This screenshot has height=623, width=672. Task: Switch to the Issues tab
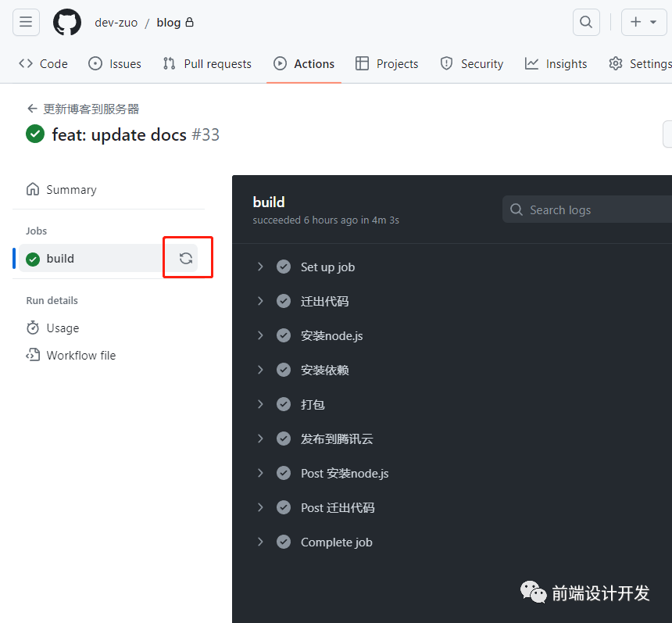coord(114,64)
